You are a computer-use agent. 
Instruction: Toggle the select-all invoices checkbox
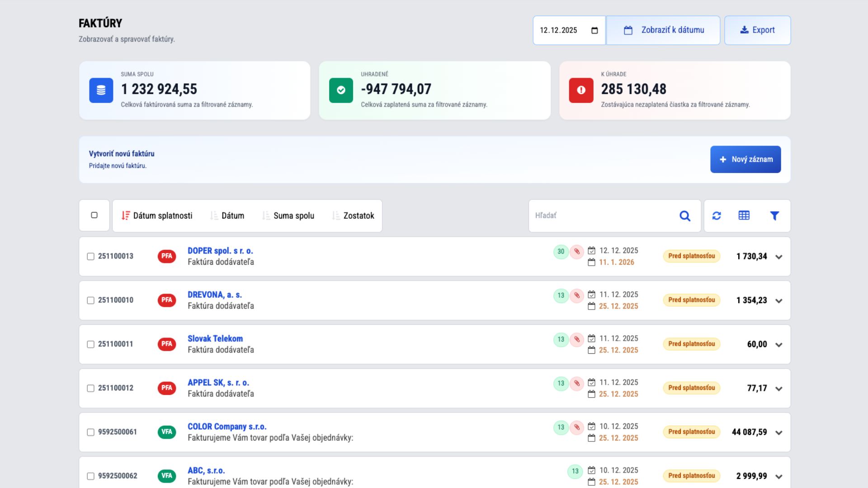coord(94,215)
